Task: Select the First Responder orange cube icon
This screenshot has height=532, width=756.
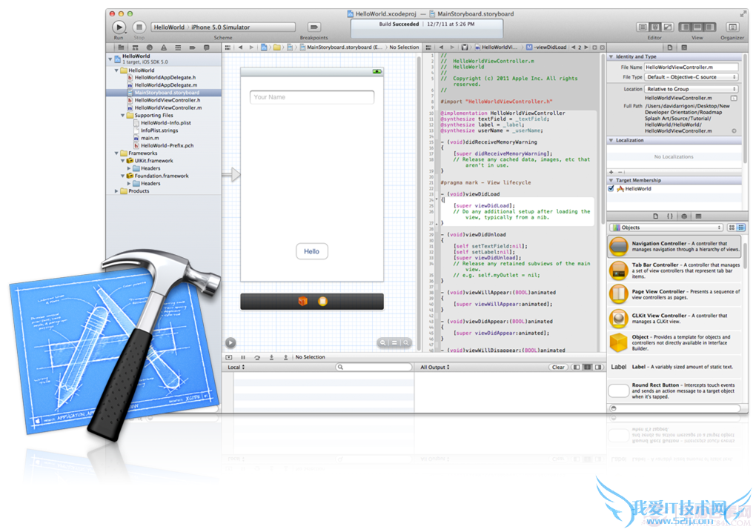Action: (303, 302)
